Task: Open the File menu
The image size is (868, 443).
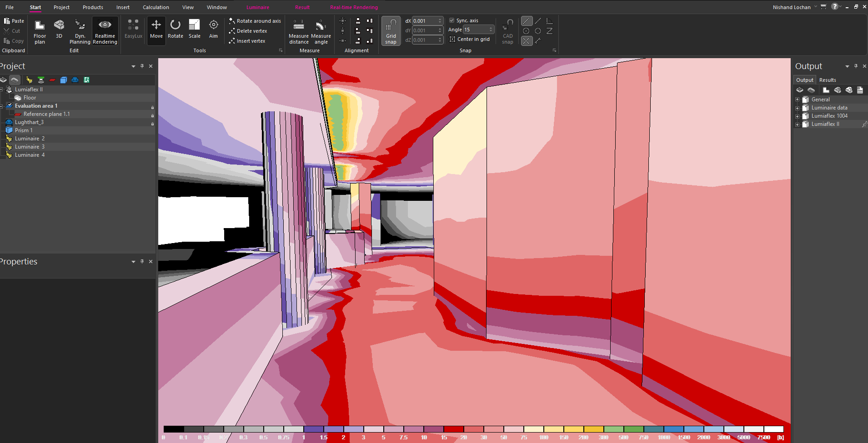Action: click(x=10, y=7)
